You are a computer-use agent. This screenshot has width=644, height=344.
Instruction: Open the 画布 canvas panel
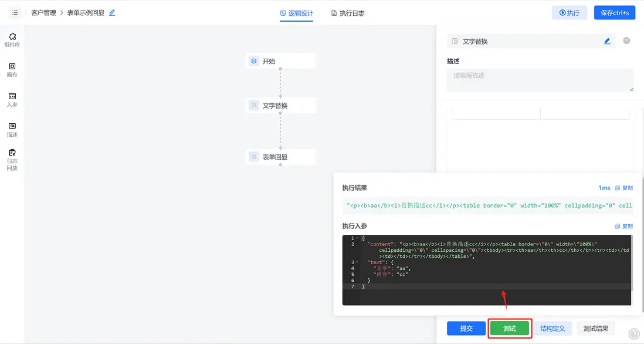point(12,70)
